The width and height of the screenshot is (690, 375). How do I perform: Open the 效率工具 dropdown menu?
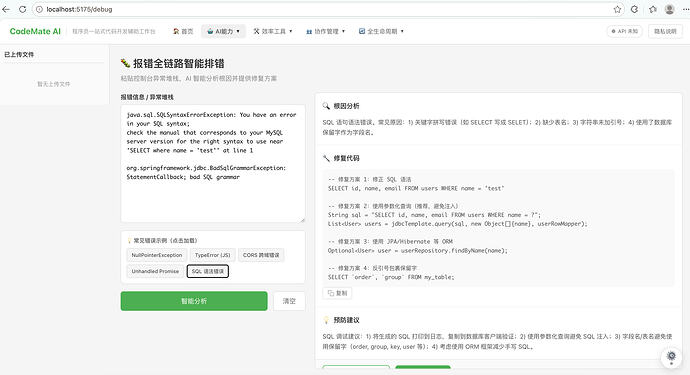click(273, 31)
